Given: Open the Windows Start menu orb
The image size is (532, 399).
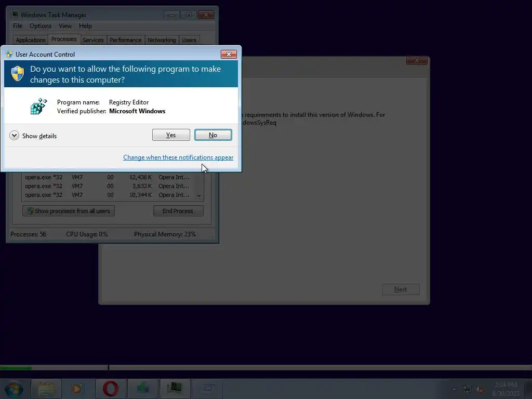Looking at the screenshot, I should click(x=14, y=389).
